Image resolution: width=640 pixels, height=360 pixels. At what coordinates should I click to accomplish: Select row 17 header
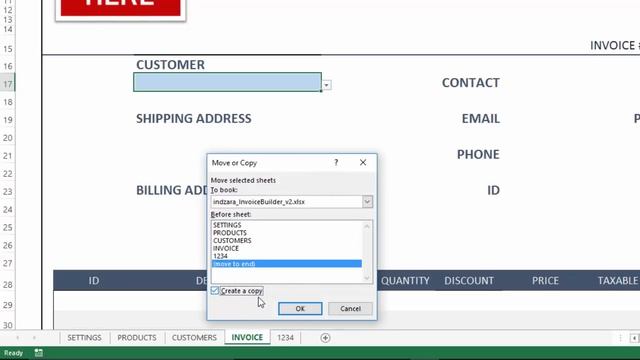point(7,84)
